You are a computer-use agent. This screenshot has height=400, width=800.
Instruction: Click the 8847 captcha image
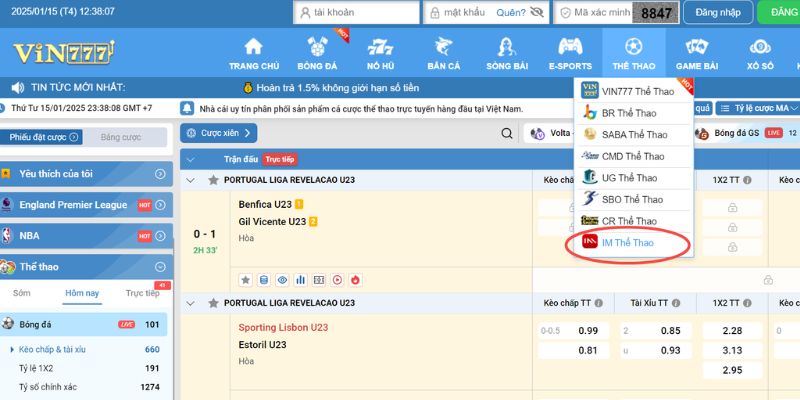(656, 13)
